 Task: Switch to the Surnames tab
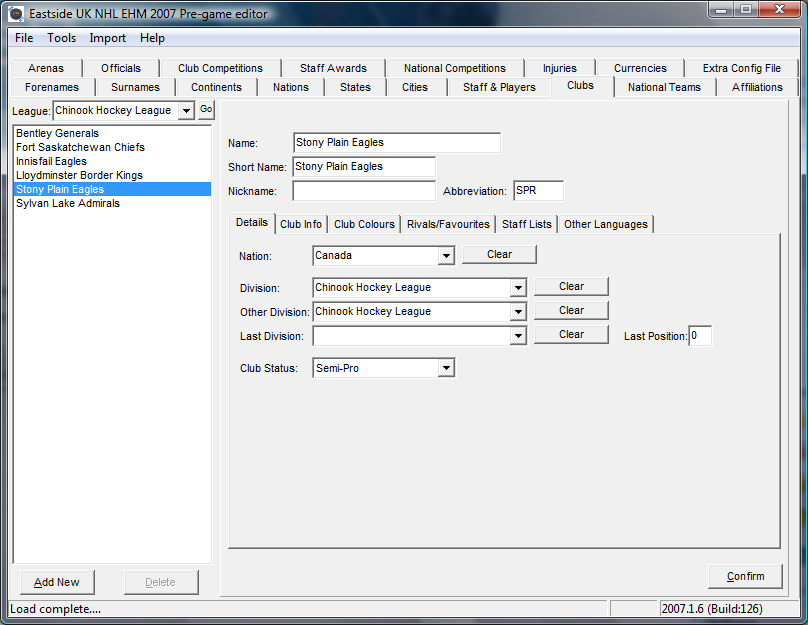tap(136, 87)
